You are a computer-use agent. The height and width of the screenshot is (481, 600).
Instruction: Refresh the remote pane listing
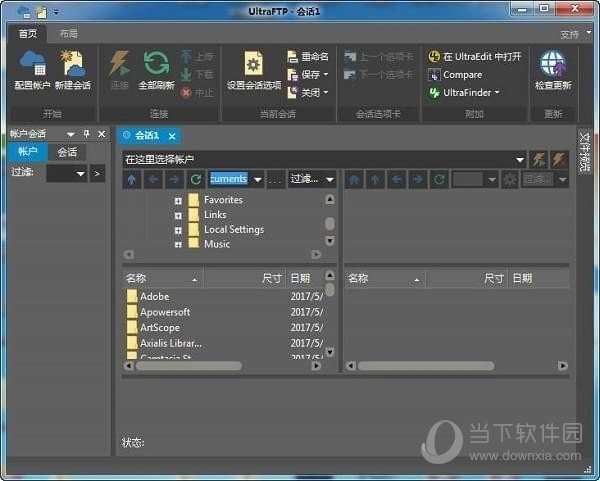439,179
